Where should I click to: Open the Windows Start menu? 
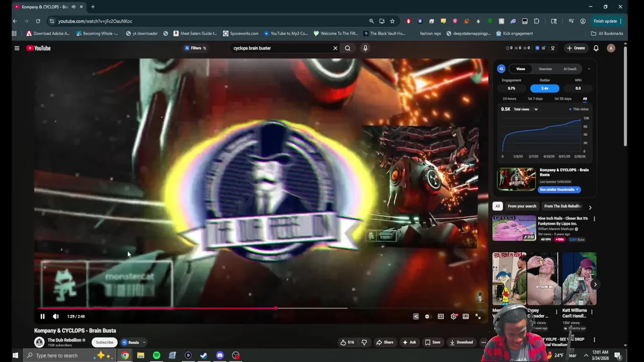(15, 355)
